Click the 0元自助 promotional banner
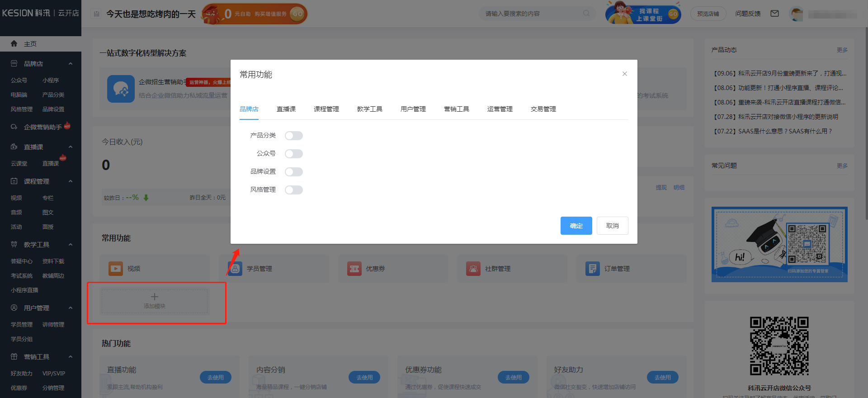This screenshot has width=868, height=398. pos(255,14)
